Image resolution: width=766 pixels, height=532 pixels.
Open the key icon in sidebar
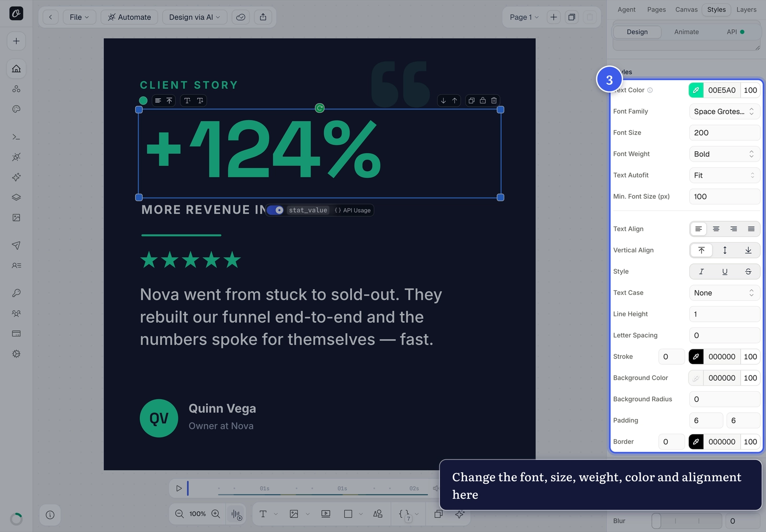(x=16, y=293)
